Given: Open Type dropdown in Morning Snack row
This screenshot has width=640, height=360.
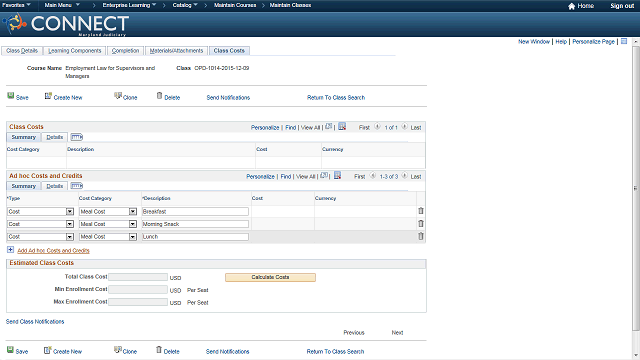Looking at the screenshot, I should point(70,224).
